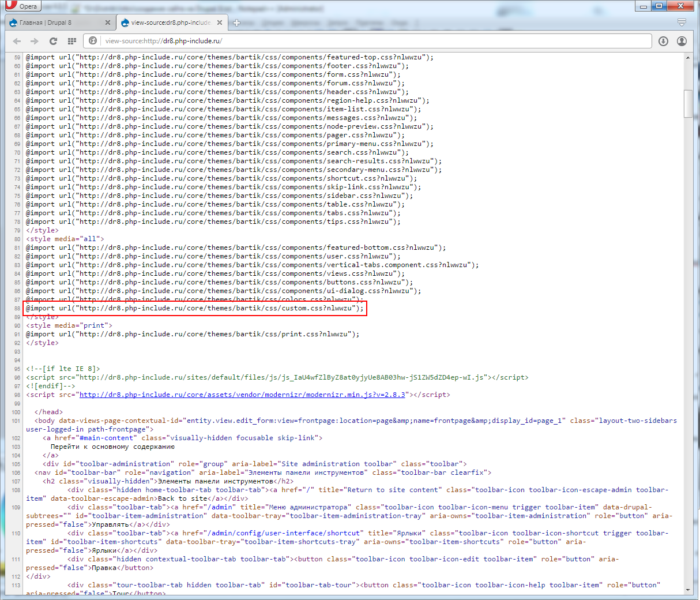
Task: Click the sidebar.css import line
Action: coord(219,196)
